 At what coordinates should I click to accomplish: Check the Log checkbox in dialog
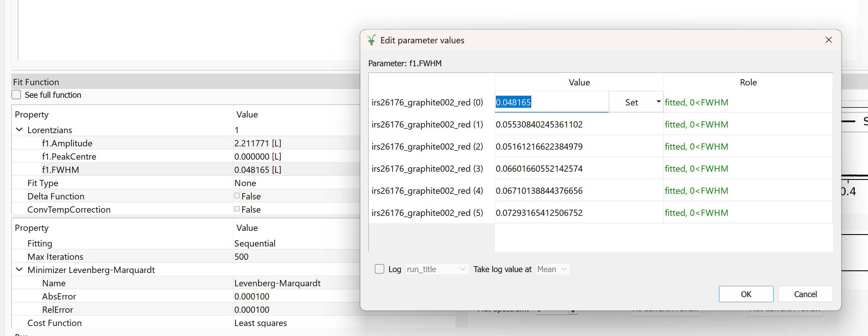(380, 269)
